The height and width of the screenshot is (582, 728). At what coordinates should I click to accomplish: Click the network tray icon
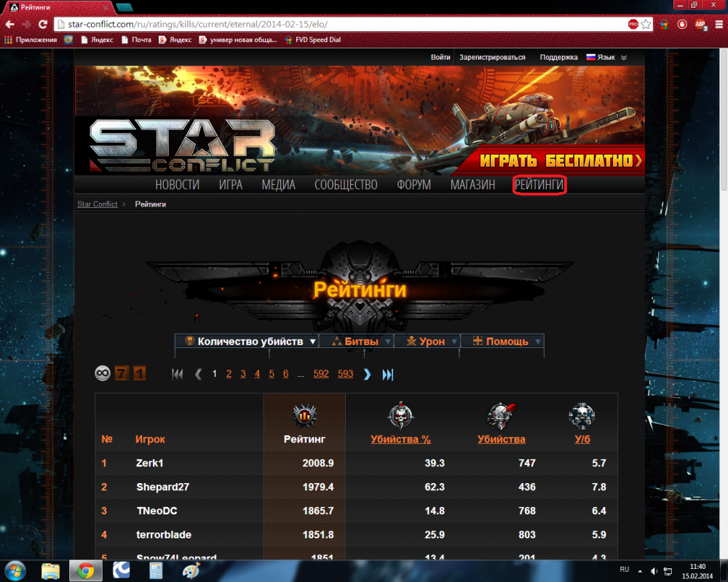[x=668, y=571]
